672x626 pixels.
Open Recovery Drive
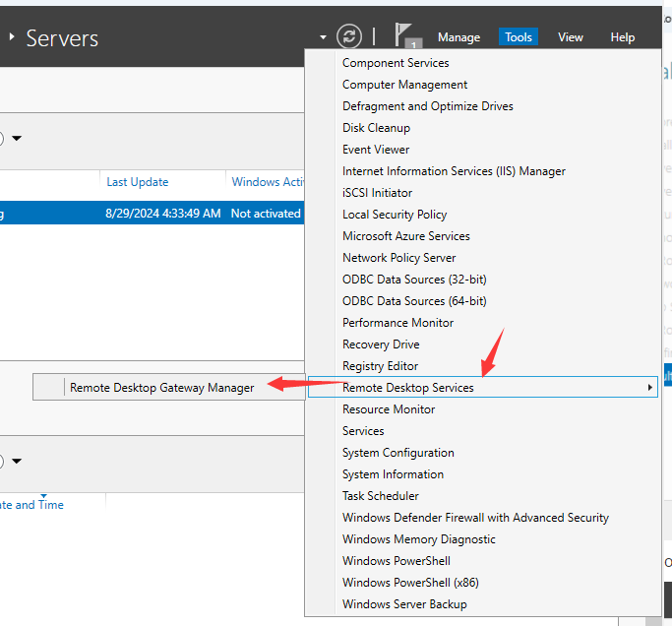tap(381, 344)
